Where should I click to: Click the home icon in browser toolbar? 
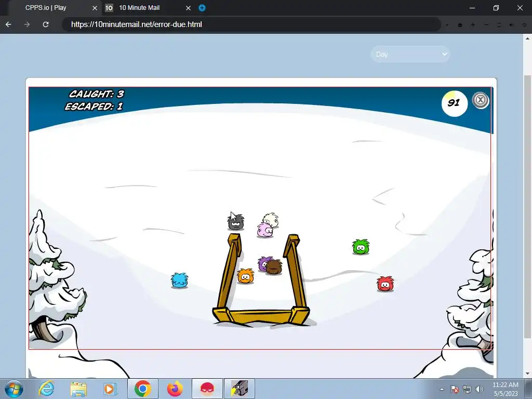click(x=460, y=25)
